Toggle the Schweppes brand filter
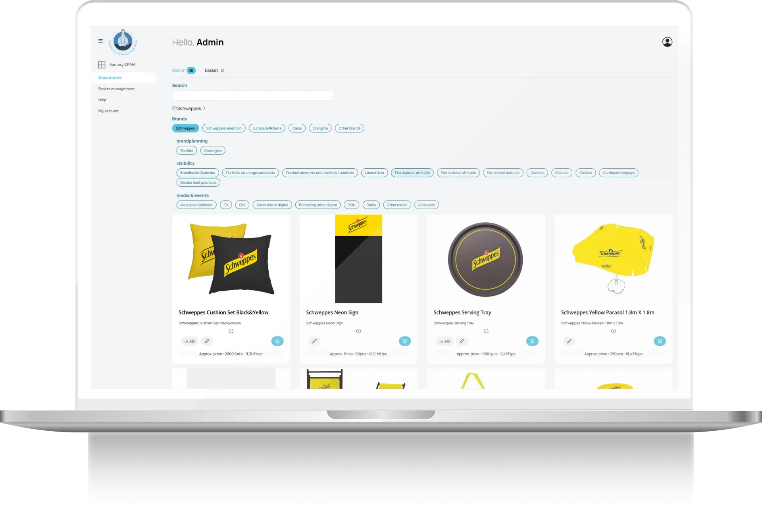This screenshot has height=532, width=762. click(x=185, y=128)
